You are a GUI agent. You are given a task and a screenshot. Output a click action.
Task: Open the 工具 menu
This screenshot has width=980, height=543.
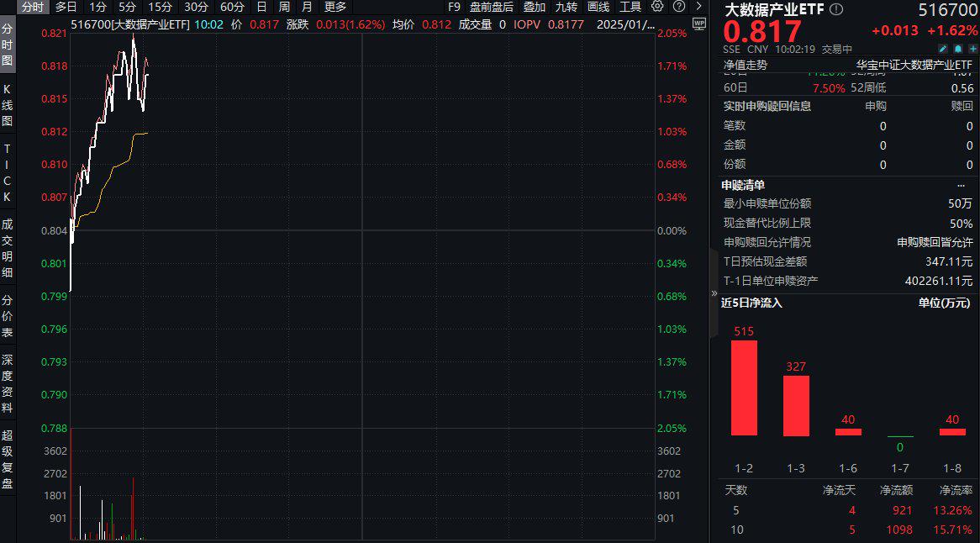pos(630,7)
